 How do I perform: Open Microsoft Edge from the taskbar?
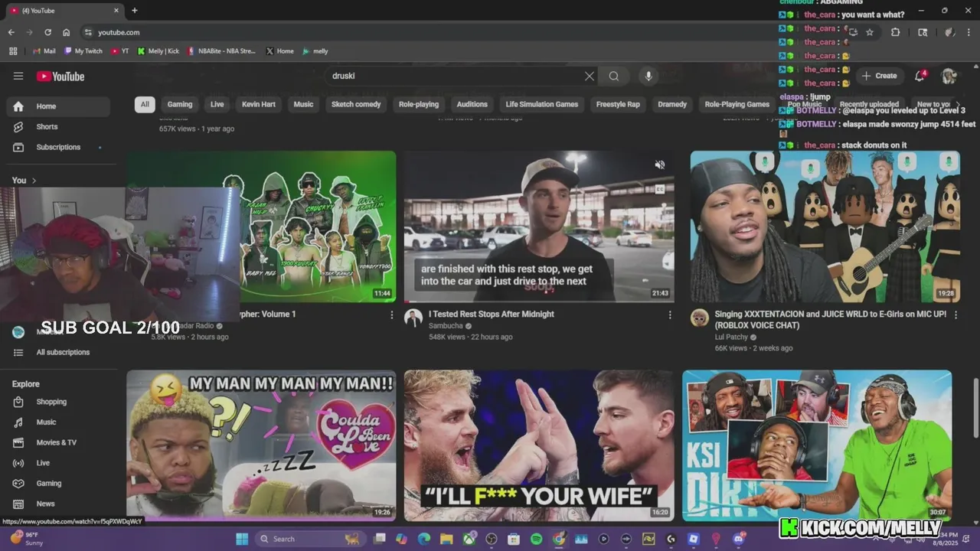(x=424, y=539)
